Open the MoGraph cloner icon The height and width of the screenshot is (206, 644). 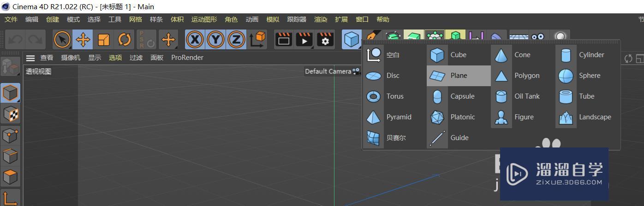(435, 35)
